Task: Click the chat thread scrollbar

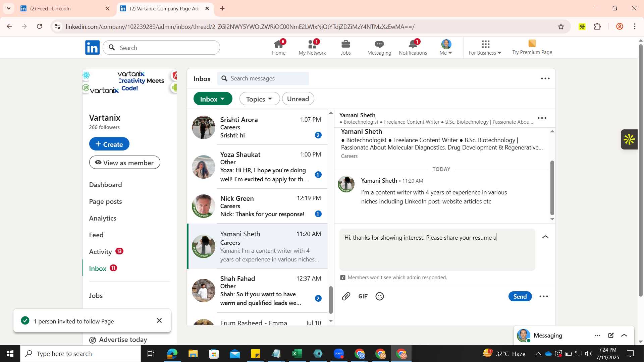Action: 552,188
